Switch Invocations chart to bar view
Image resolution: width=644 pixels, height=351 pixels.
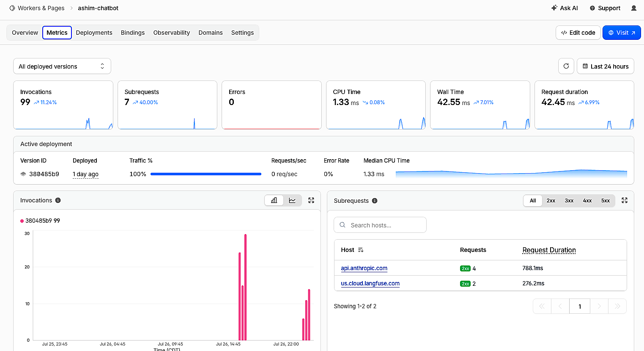tap(274, 200)
